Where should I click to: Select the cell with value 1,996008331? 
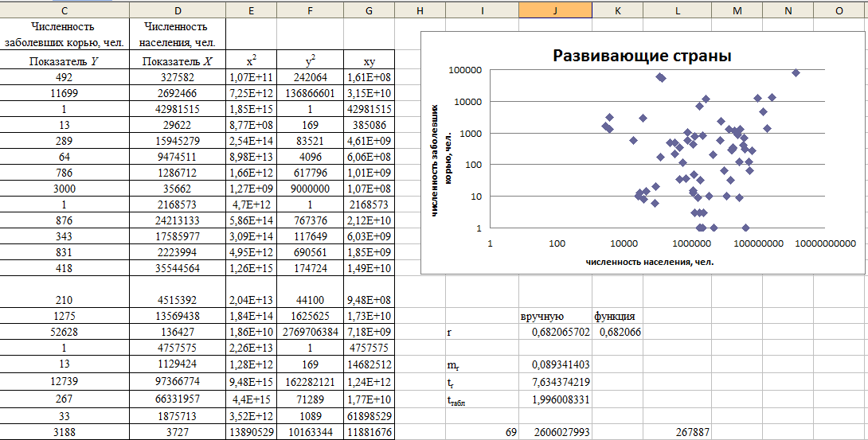[555, 398]
